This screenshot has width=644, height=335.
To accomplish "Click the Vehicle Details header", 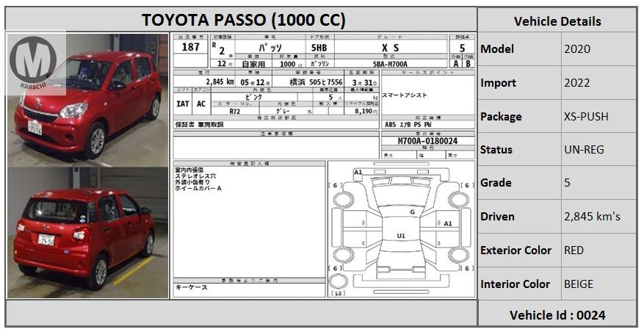I will (x=557, y=21).
